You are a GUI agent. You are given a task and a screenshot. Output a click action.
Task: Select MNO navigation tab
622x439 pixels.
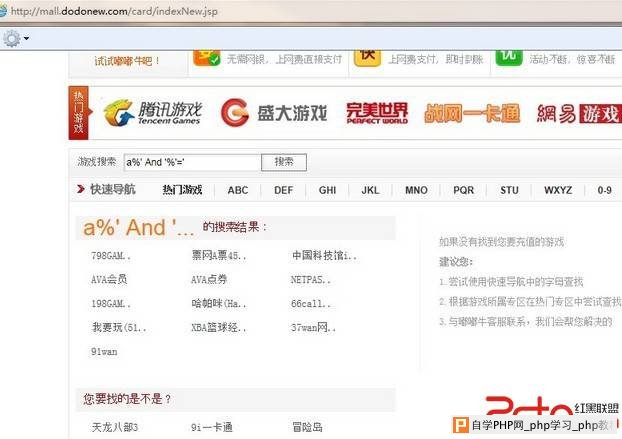coord(416,190)
